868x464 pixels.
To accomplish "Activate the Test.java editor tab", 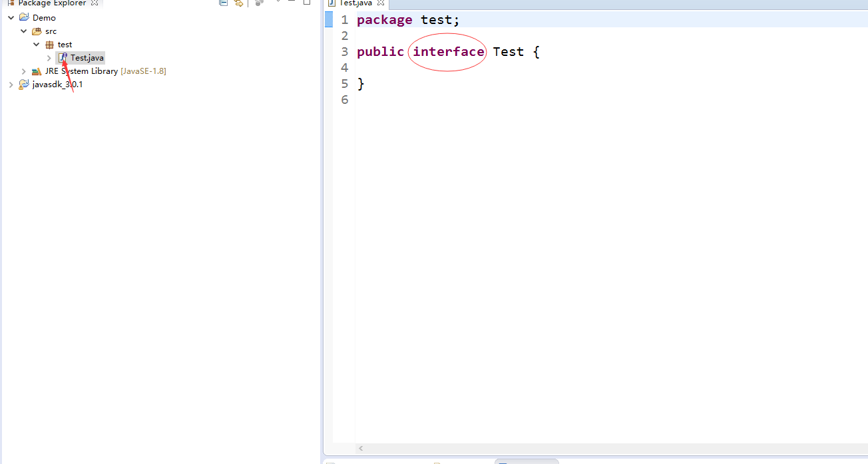I will coord(356,3).
